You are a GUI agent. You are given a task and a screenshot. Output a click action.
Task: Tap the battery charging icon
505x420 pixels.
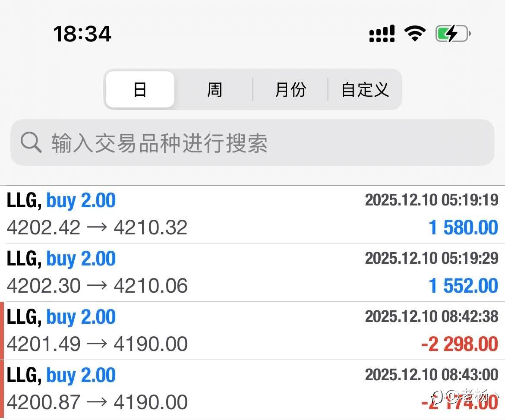coord(452,34)
